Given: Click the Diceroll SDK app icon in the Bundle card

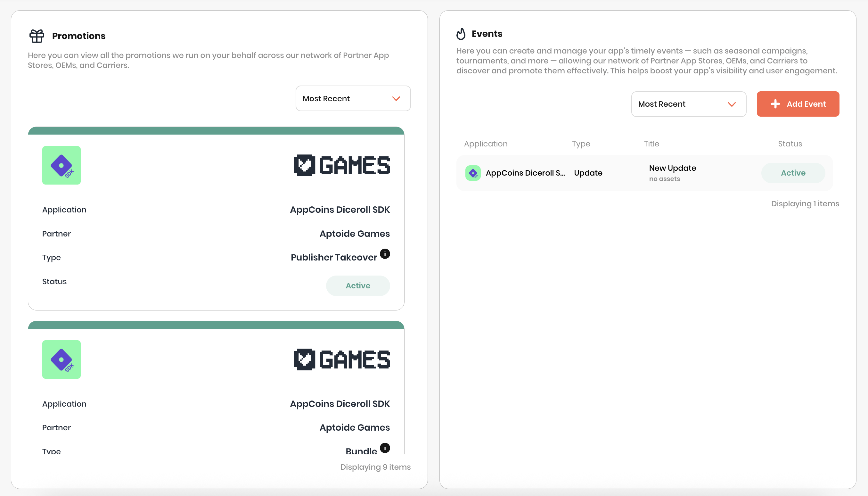Looking at the screenshot, I should pyautogui.click(x=61, y=360).
